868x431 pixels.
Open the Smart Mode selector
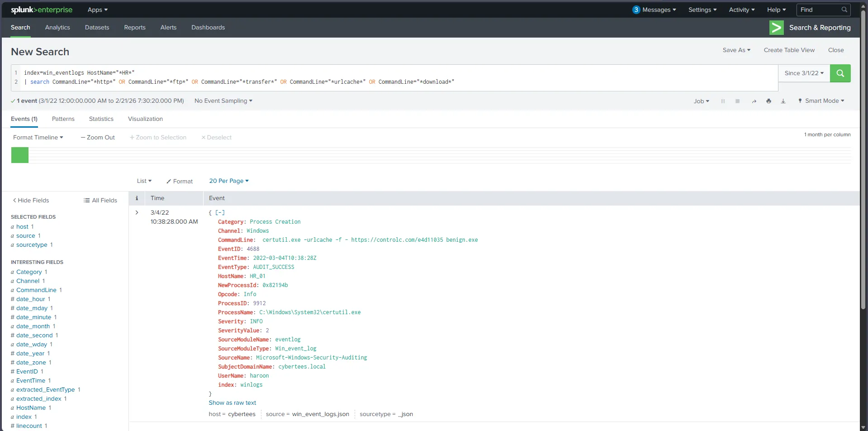coord(821,101)
